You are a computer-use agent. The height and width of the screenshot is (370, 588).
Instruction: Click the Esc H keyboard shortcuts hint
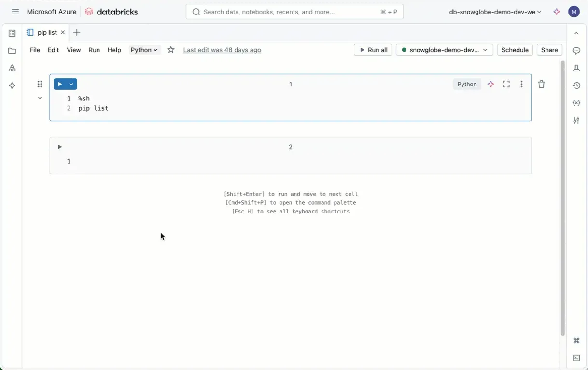click(x=291, y=212)
